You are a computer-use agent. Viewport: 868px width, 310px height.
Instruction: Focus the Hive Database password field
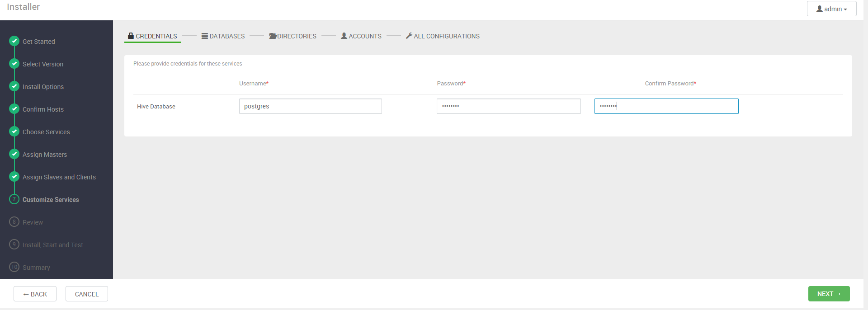pos(509,106)
